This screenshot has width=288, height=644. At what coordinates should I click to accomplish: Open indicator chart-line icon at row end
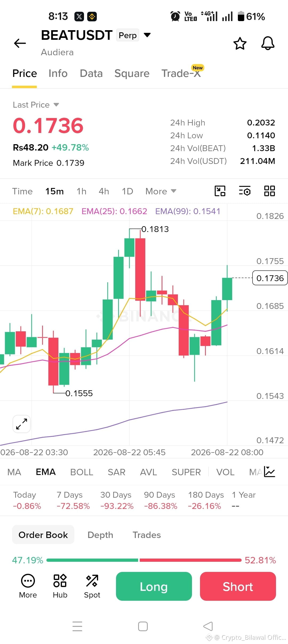tap(269, 472)
